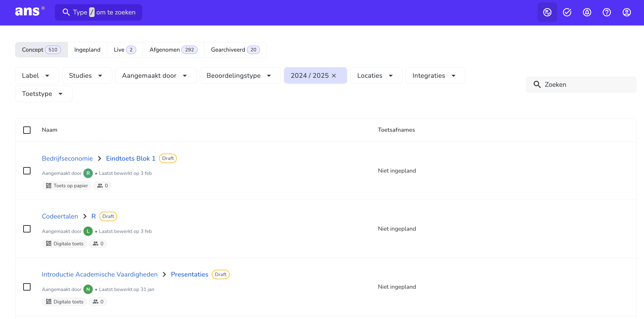The image size is (644, 319).
Task: Switch to the Afgenomen tab
Action: coord(173,50)
